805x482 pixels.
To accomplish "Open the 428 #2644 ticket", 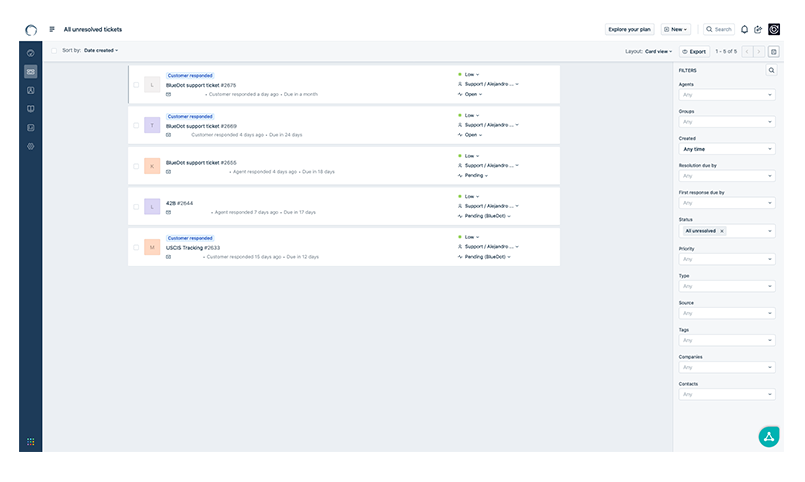I will coord(179,203).
